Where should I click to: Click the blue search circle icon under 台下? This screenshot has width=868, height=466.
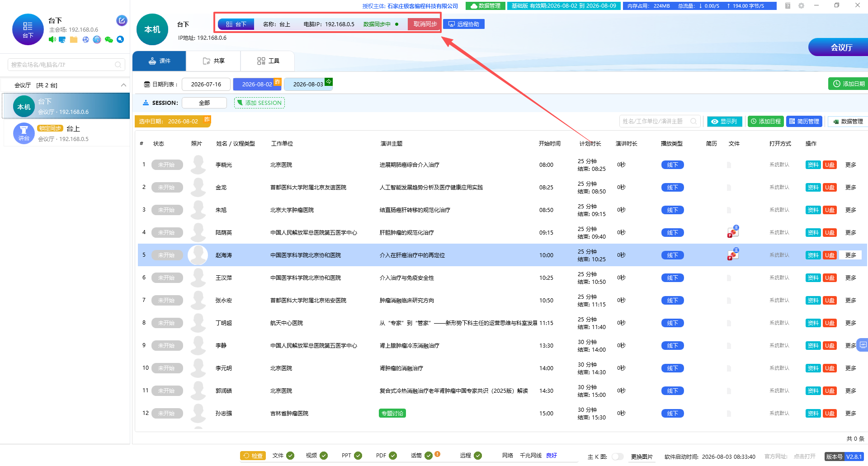(120, 39)
